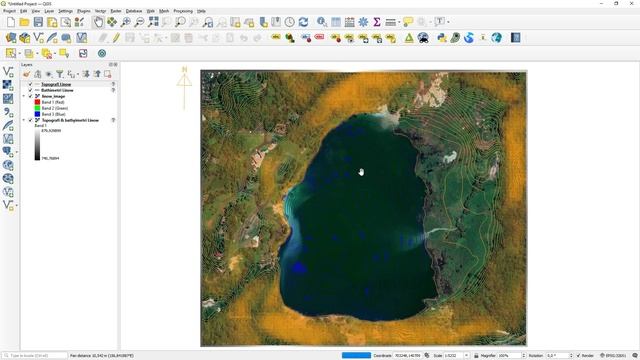This screenshot has height=360, width=640.
Task: Click the Add Vector Layer icon in sidebar
Action: 8,72
